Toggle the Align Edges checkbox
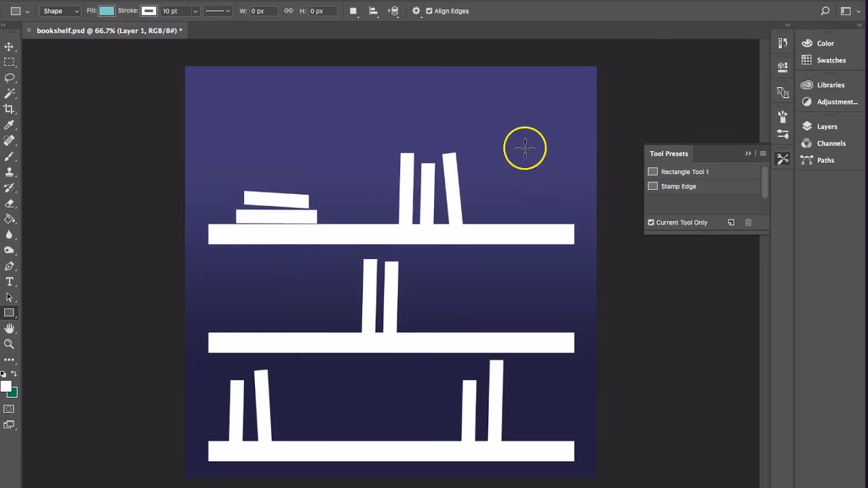Screen dimensions: 868x488 pyautogui.click(x=429, y=11)
